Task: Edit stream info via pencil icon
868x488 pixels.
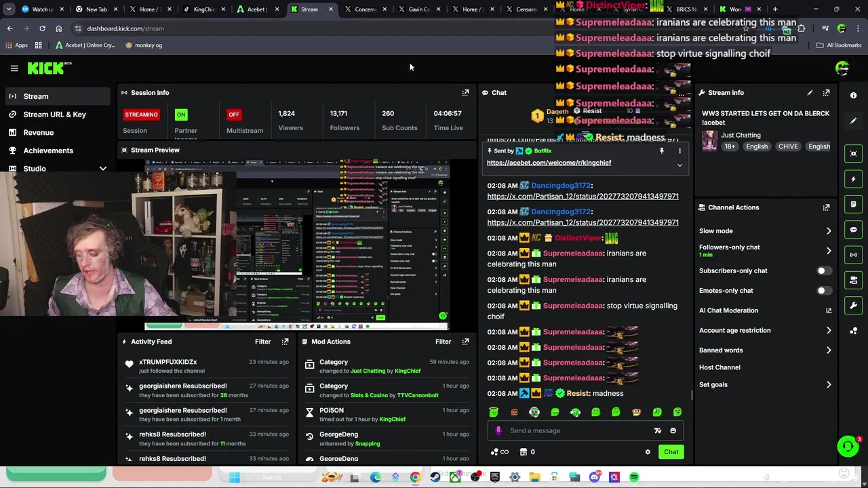Action: (810, 93)
